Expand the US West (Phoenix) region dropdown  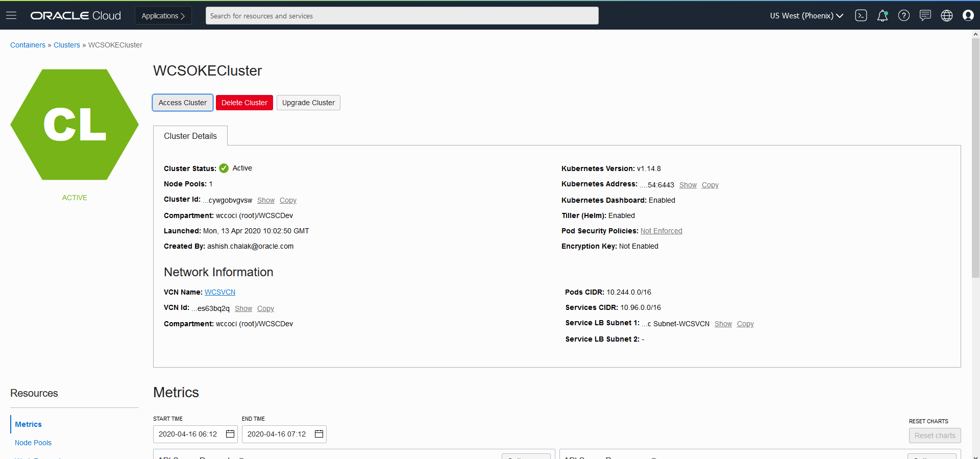[806, 15]
